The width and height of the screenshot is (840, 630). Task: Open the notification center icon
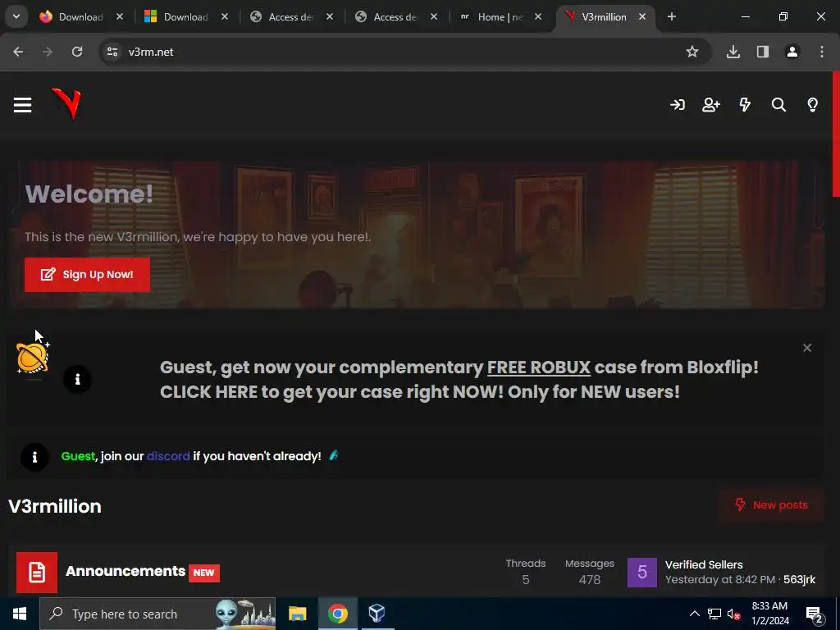pos(815,614)
